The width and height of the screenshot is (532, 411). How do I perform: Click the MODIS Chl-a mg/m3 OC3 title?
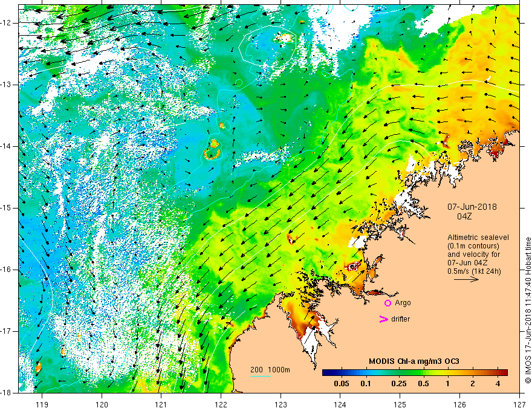[414, 361]
